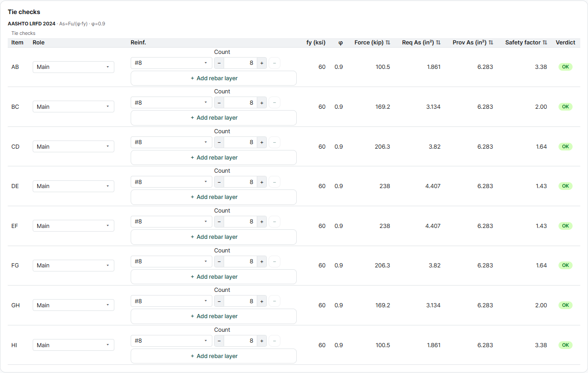Click the OK verdict badge for EF
The width and height of the screenshot is (588, 373).
click(x=565, y=226)
